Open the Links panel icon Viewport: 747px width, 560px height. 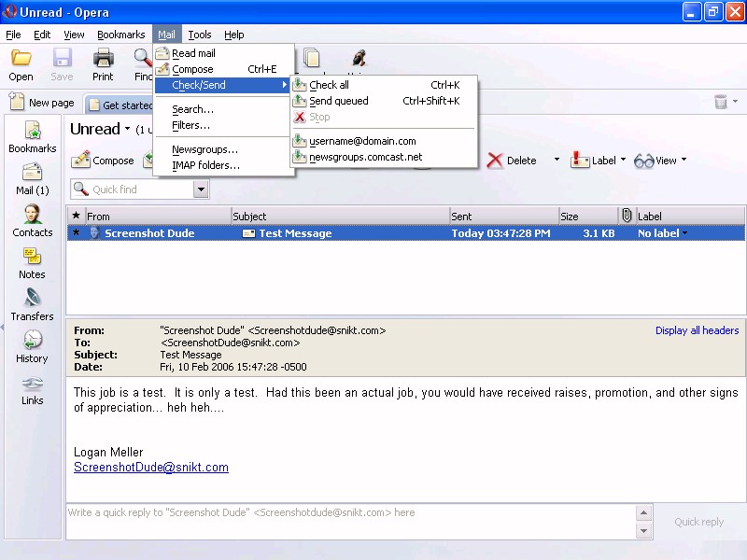(33, 383)
